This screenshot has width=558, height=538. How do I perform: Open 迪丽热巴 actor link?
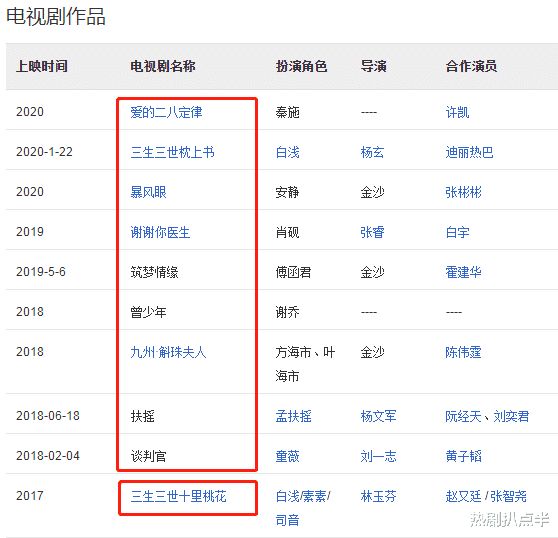(469, 152)
